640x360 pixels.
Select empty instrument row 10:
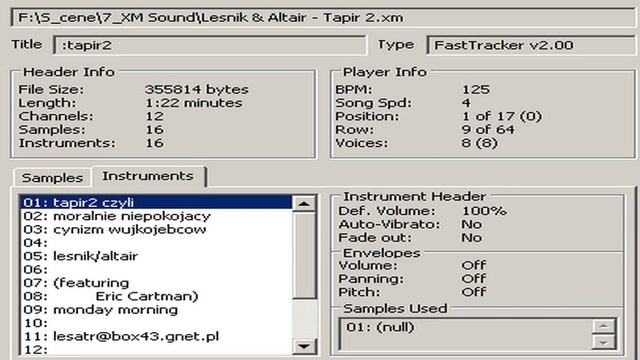156,323
